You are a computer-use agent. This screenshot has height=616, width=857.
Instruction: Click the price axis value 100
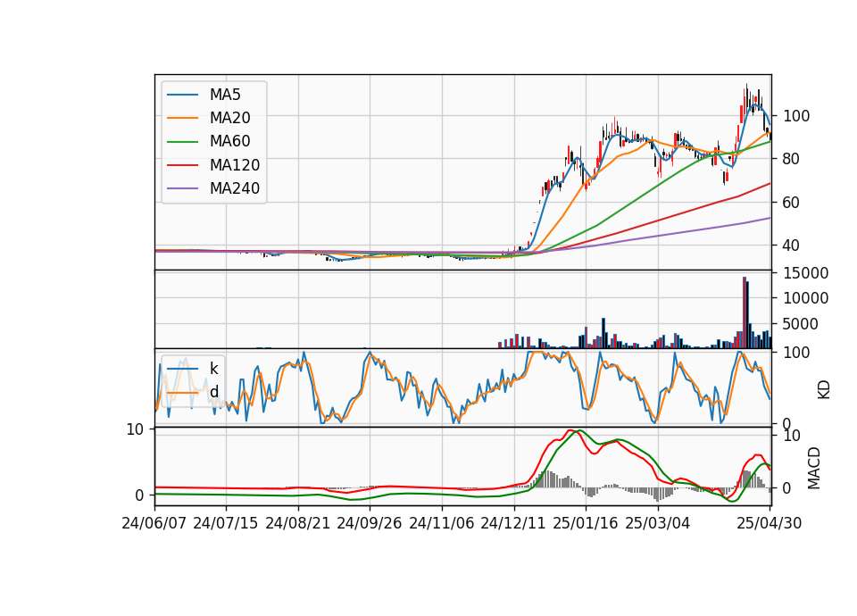(x=797, y=116)
